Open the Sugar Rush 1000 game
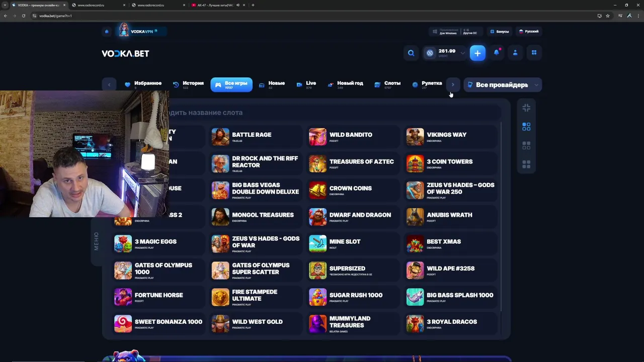The height and width of the screenshot is (362, 644). pyautogui.click(x=353, y=297)
